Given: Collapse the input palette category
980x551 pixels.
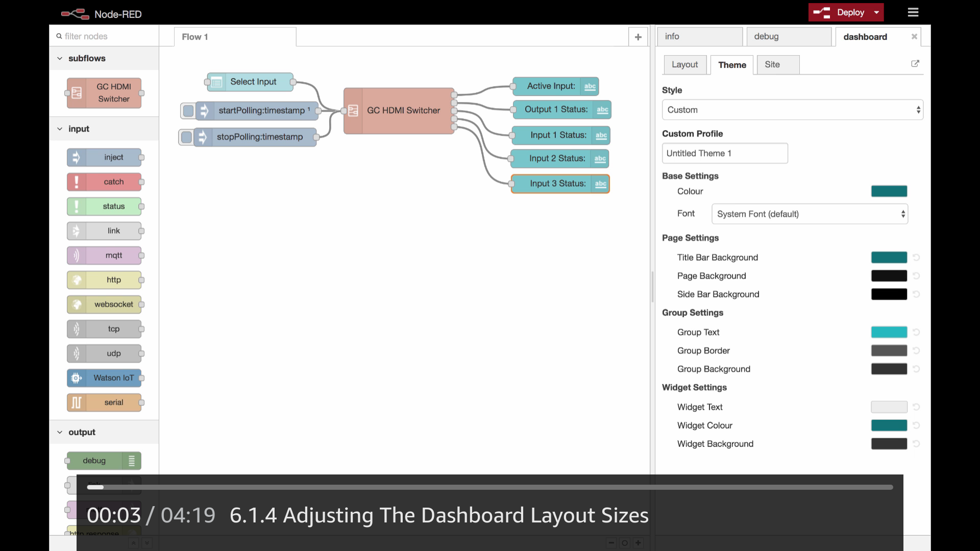Looking at the screenshot, I should (x=60, y=129).
